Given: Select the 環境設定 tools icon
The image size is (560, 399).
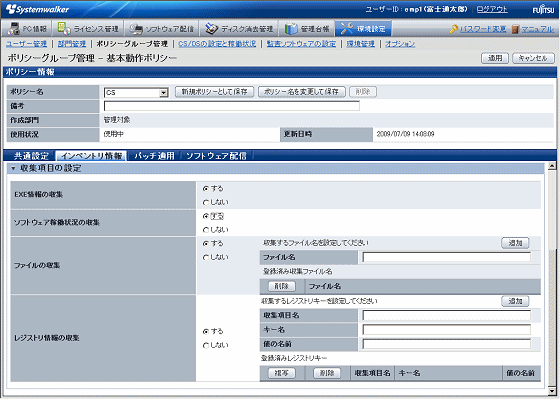Looking at the screenshot, I should [x=346, y=29].
